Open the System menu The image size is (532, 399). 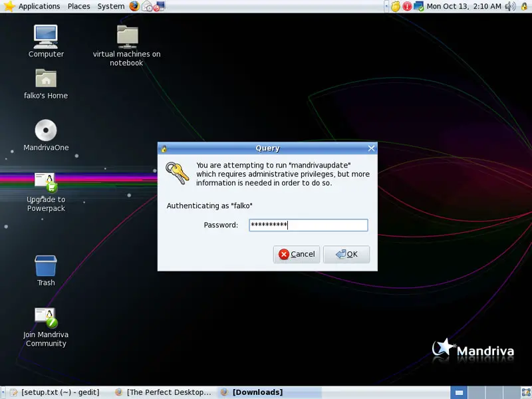pos(110,6)
